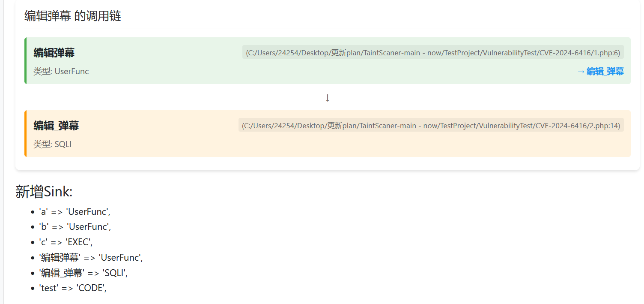Image resolution: width=644 pixels, height=304 pixels.
Task: Click the 2.php:14 file path badge
Action: tap(431, 126)
